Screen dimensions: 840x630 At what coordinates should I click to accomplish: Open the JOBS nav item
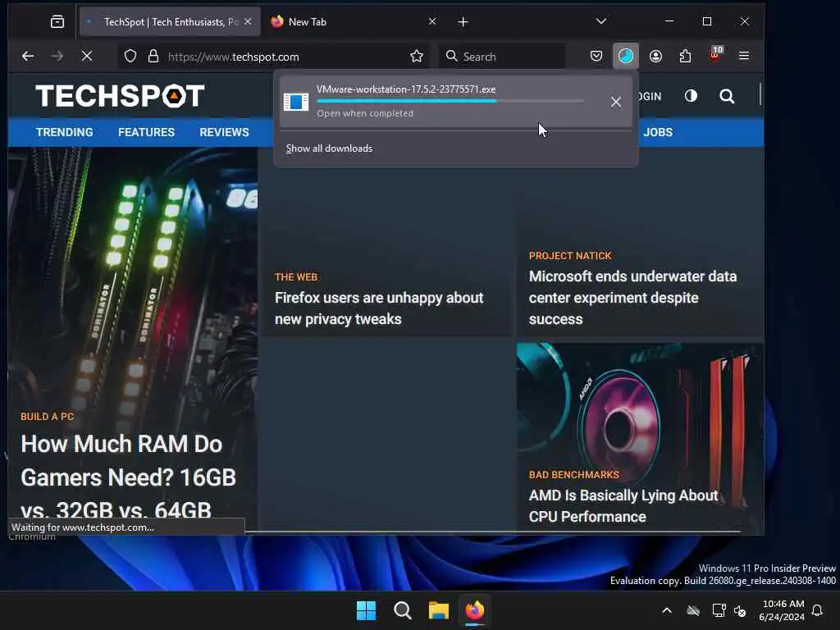click(658, 132)
